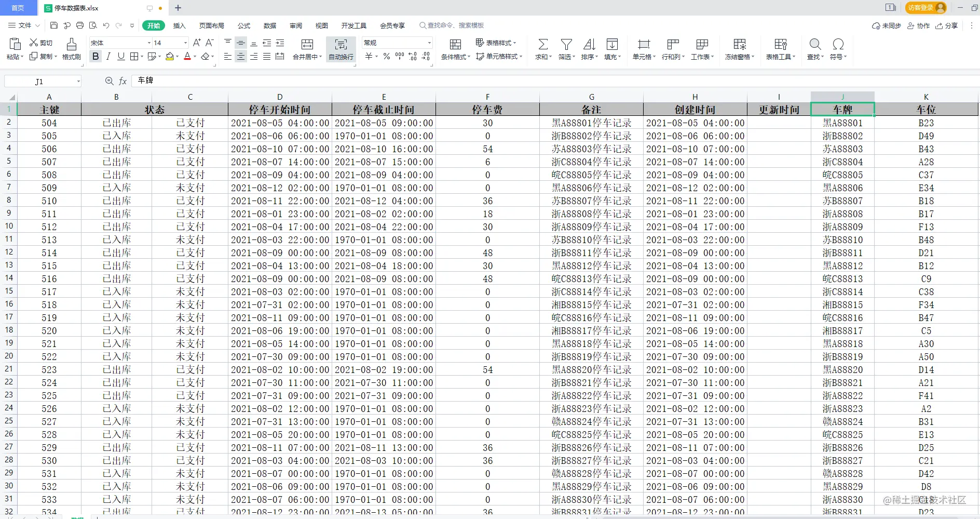Click the Collaborate (协作) button
Viewport: 980px width, 519px height.
(x=918, y=25)
